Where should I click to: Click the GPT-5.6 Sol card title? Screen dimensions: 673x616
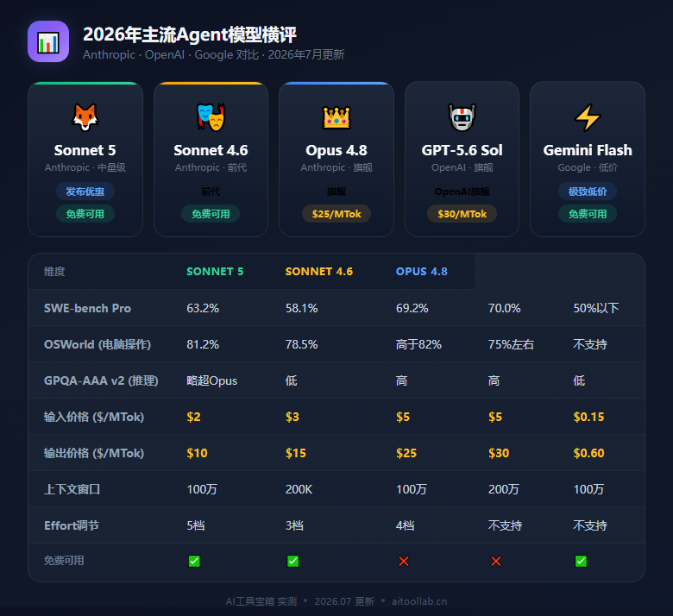(x=462, y=150)
